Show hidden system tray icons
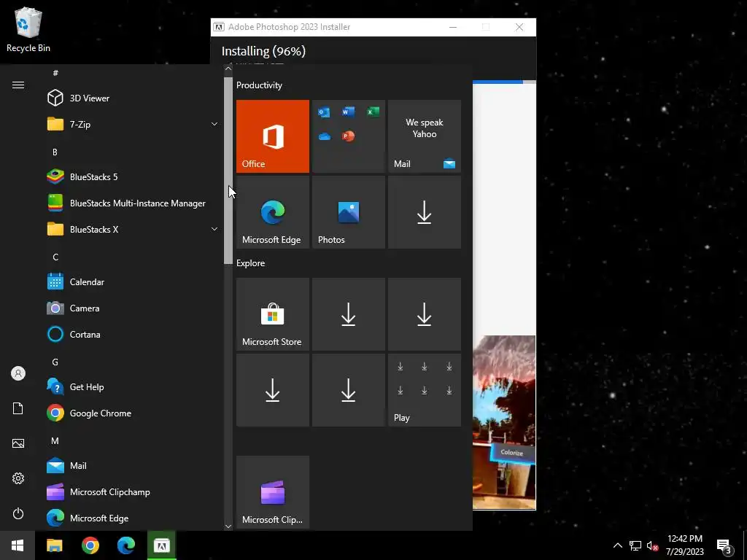747x560 pixels. pos(617,545)
